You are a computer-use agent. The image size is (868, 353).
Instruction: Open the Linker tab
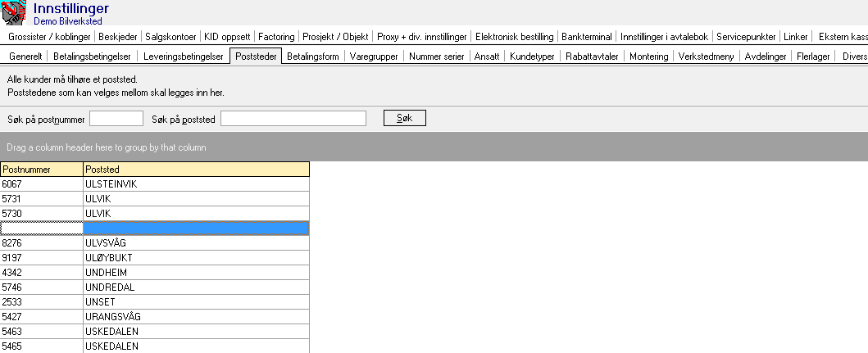796,37
